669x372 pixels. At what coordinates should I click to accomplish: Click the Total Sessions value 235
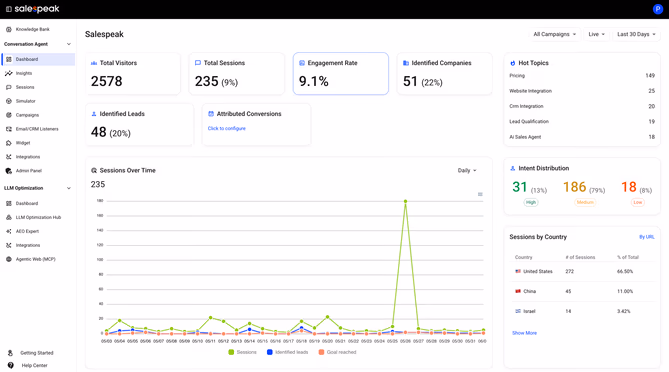click(207, 81)
